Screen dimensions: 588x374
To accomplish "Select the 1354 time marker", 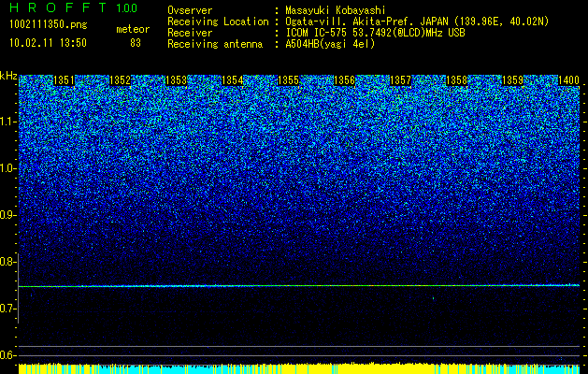I will click(233, 80).
